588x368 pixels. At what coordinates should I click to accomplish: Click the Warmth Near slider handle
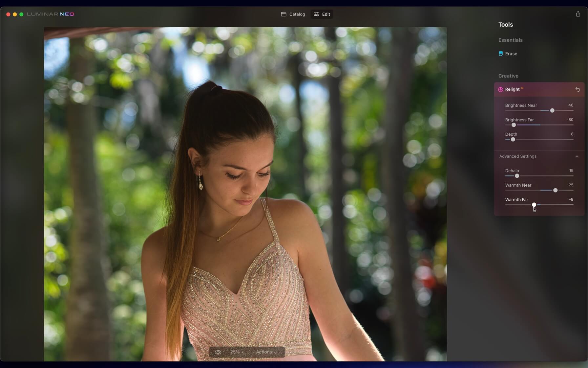click(x=555, y=190)
